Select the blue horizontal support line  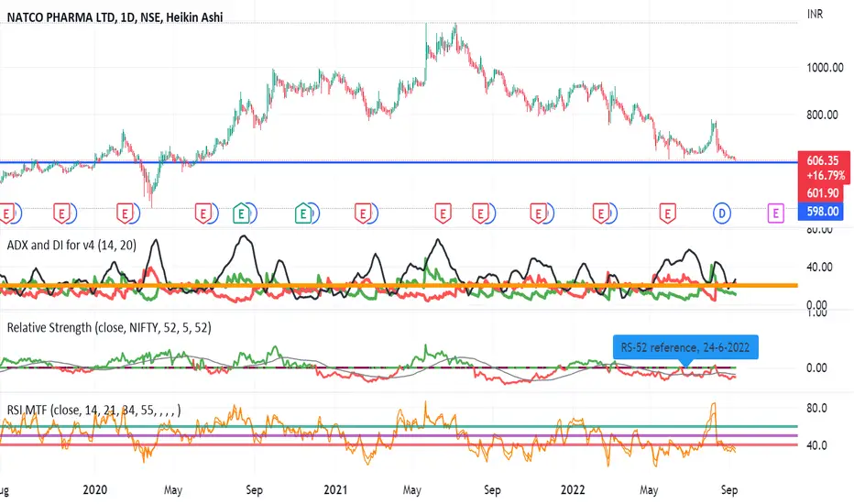pos(399,162)
